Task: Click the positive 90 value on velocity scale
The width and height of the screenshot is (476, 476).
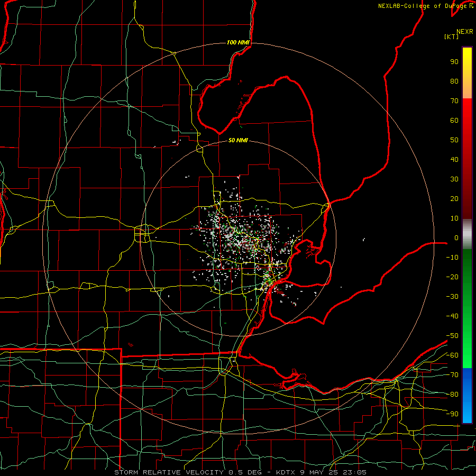Action: (454, 62)
